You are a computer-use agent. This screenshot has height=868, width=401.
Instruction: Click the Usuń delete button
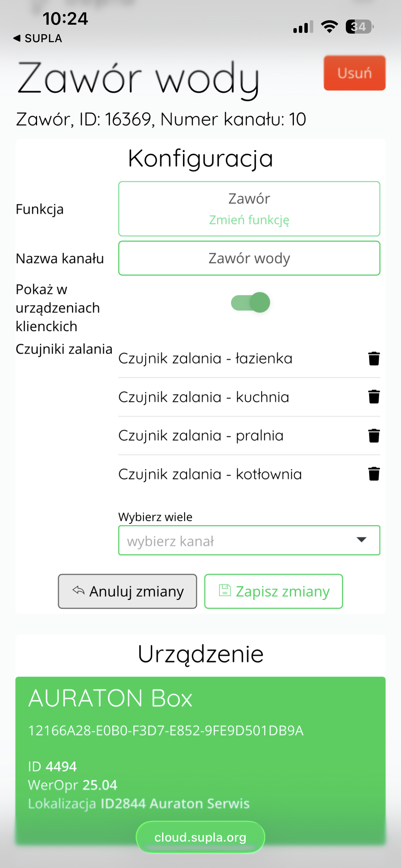click(354, 73)
